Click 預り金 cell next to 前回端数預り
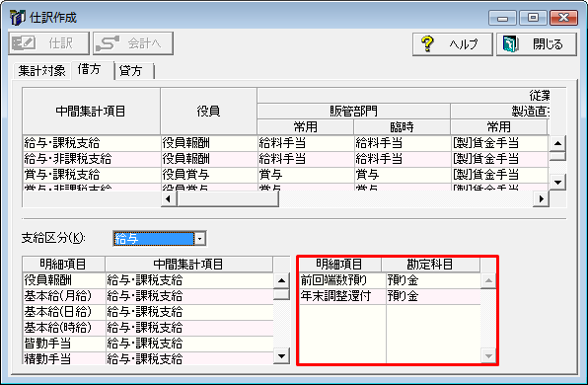 click(x=433, y=280)
